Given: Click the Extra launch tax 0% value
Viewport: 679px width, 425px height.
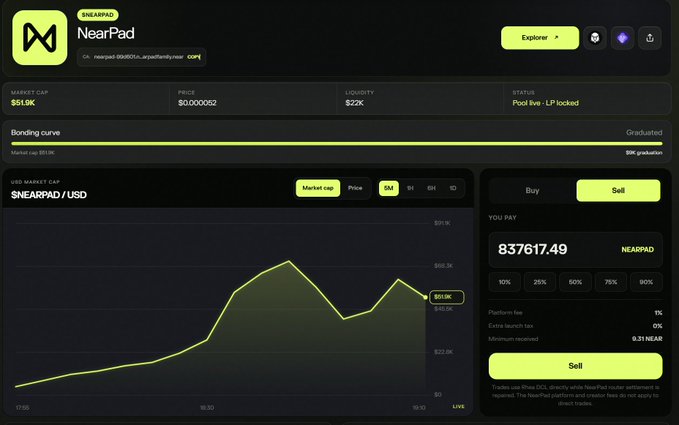Looking at the screenshot, I should pos(657,326).
